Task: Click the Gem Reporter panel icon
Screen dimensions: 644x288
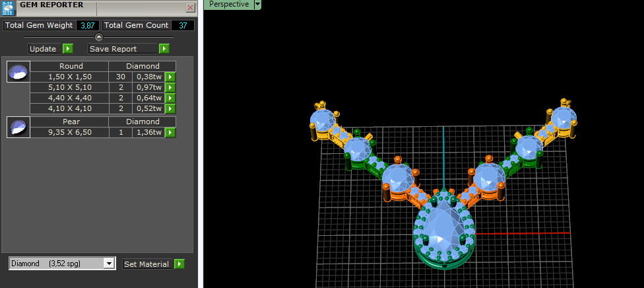Action: pyautogui.click(x=8, y=8)
